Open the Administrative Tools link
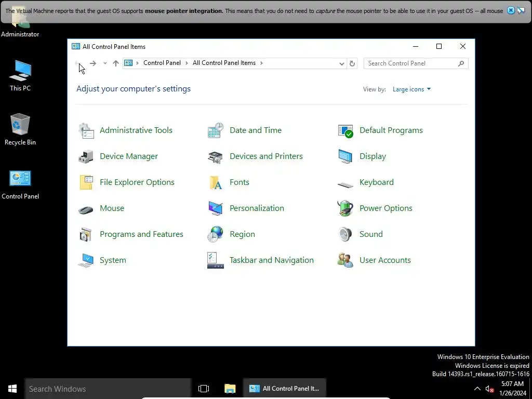 [136, 130]
